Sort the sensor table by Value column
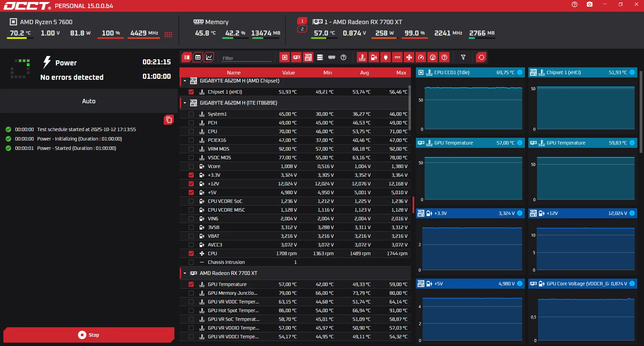 288,73
